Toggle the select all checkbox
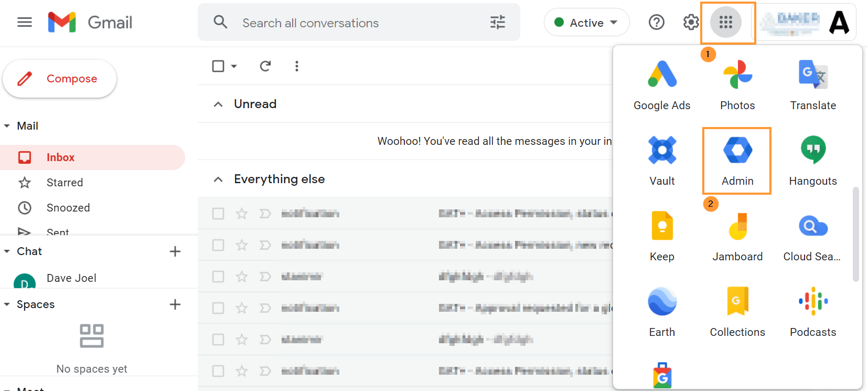Screen dimensions: 868x391 [218, 66]
